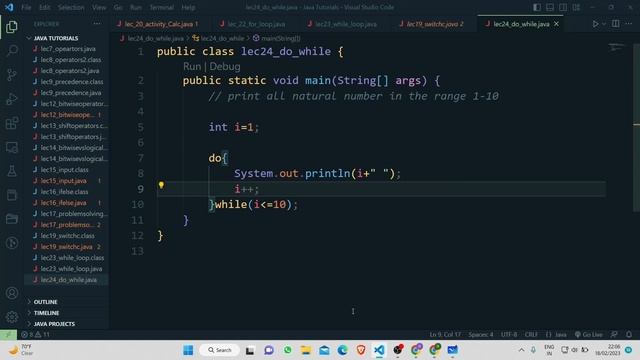Click the Debug CodeLens link above main
Screen dimensions: 640x360
225,66
